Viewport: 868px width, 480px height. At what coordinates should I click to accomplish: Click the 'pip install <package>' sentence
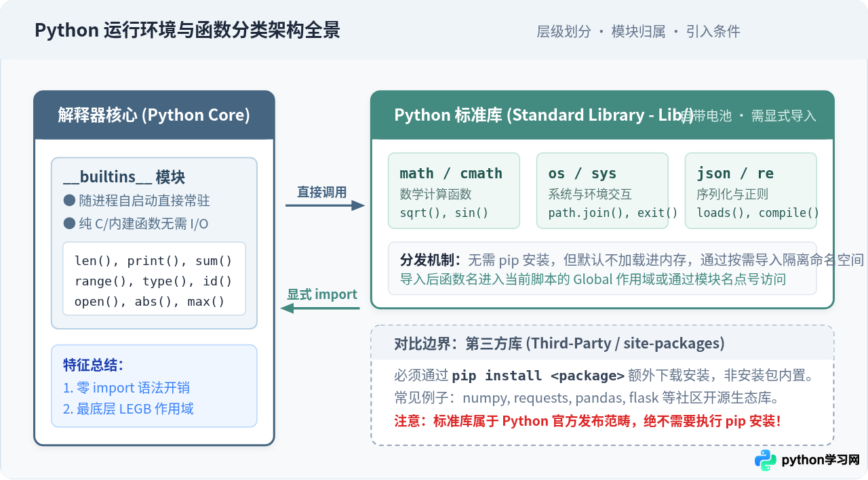[604, 376]
